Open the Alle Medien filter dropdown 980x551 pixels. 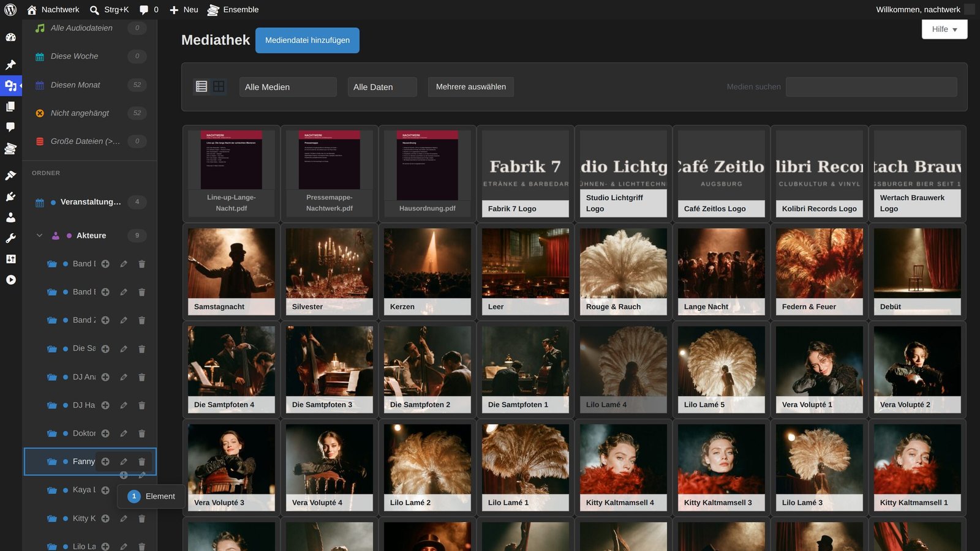tap(288, 87)
